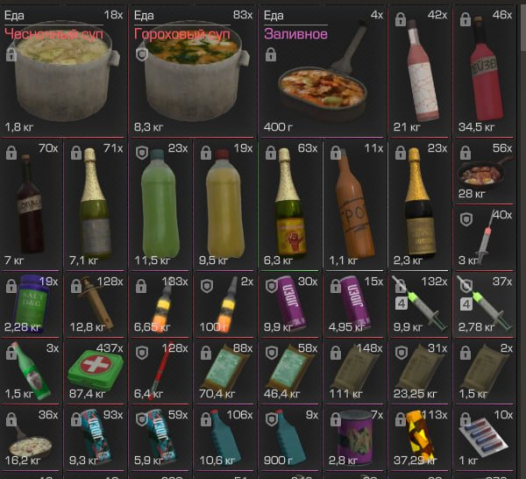This screenshot has width=526, height=479.
Task: Select the Гороховый суп pot item
Action: (193, 72)
